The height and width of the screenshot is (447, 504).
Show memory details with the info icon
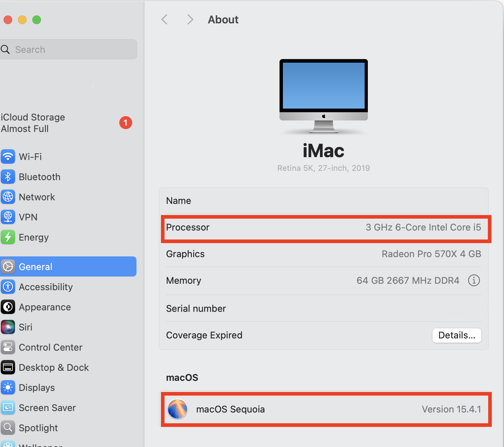point(474,280)
